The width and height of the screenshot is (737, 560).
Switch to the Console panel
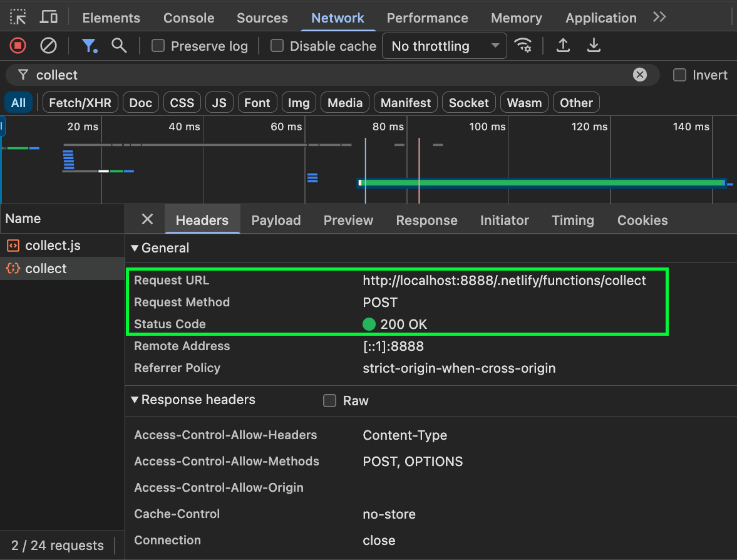(189, 18)
